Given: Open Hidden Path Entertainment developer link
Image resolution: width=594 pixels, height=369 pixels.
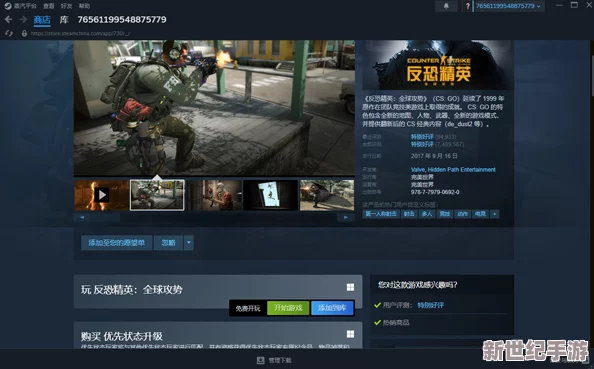Looking at the screenshot, I should (x=461, y=169).
